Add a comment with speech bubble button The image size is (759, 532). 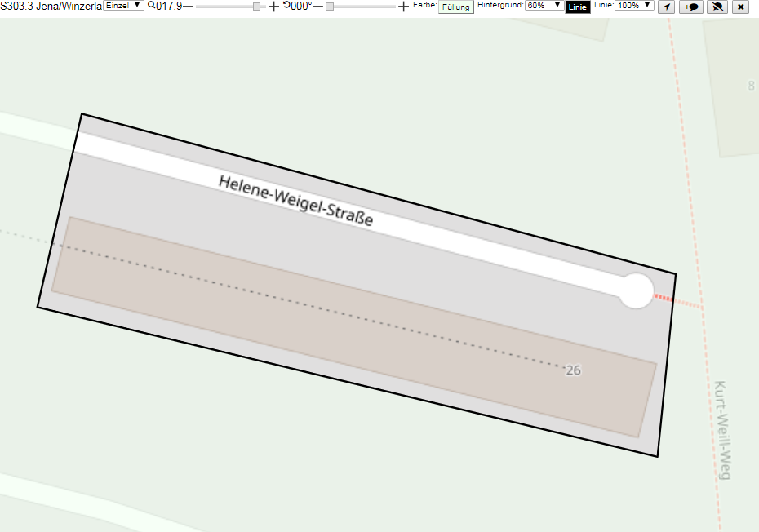click(x=691, y=7)
